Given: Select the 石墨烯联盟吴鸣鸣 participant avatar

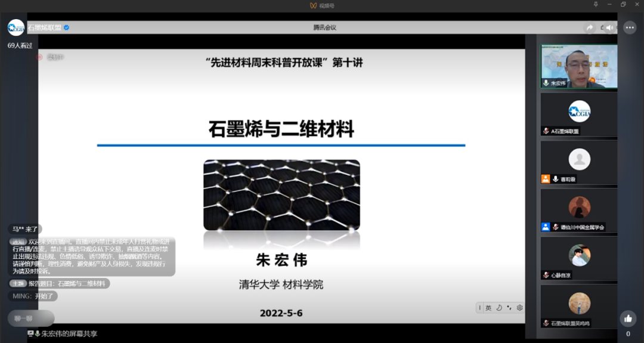Looking at the screenshot, I should [580, 303].
